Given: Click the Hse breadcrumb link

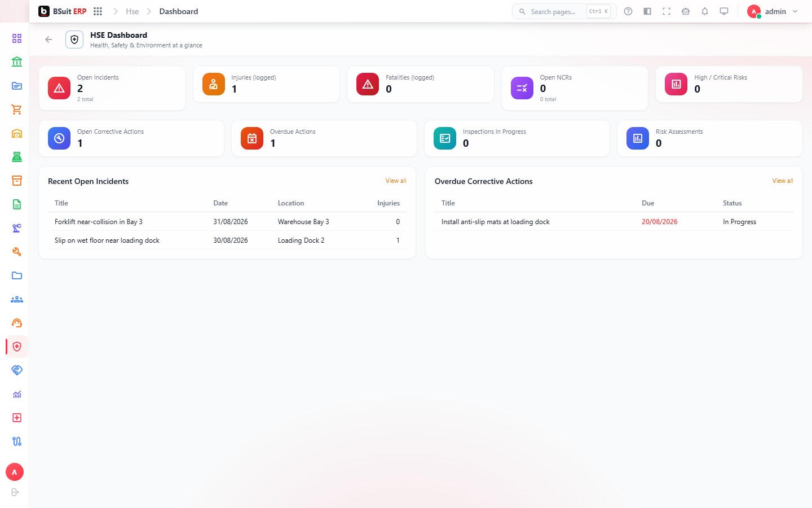Looking at the screenshot, I should [133, 11].
